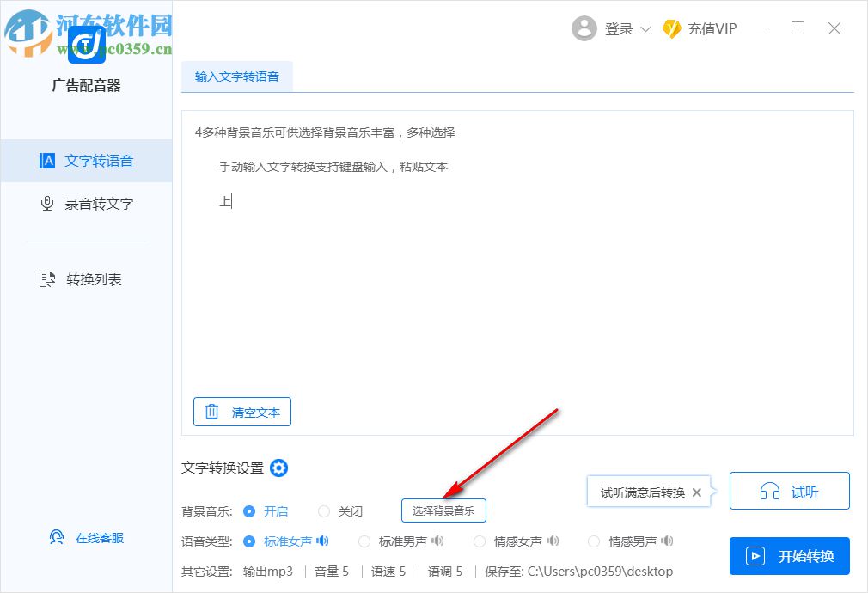Screen dimensions: 868x593
Task: Expand the 登录 dropdown arrow
Action: pyautogui.click(x=646, y=28)
